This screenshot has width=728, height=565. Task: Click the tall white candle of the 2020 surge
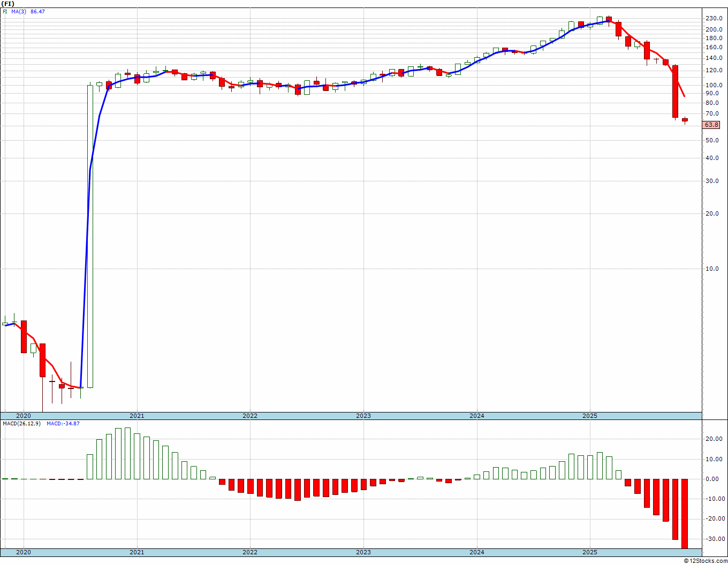[90, 236]
